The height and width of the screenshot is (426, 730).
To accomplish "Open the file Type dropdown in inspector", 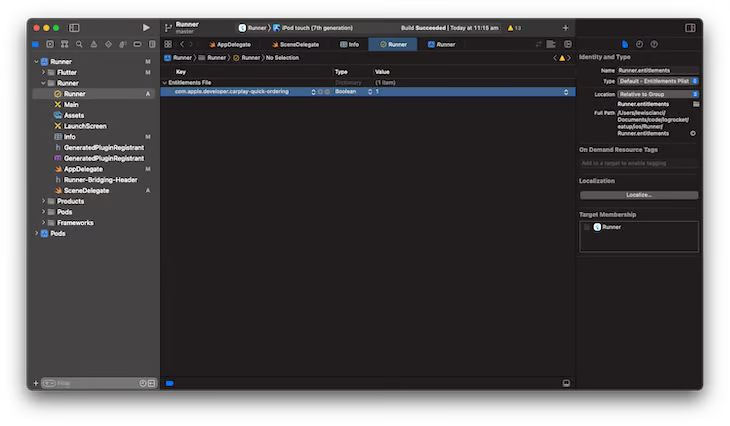I will tap(658, 81).
